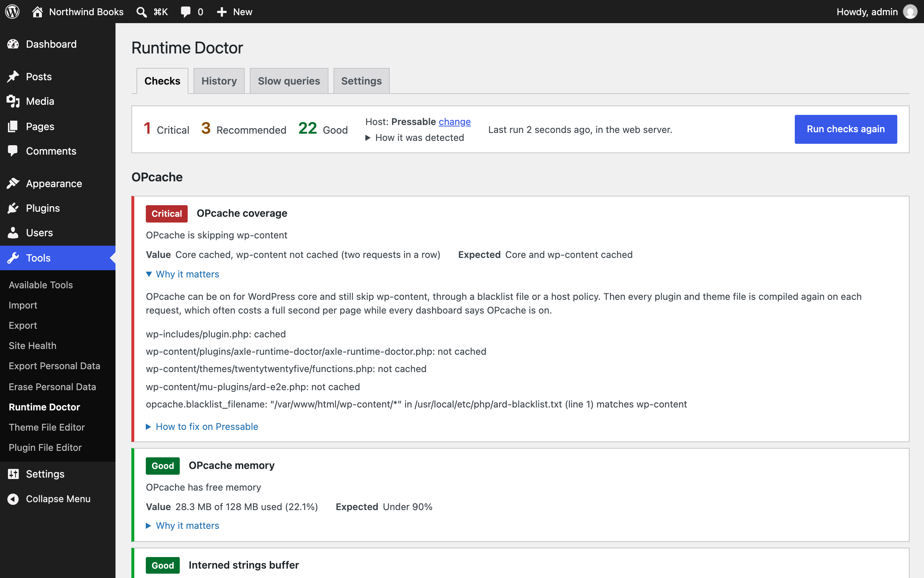The height and width of the screenshot is (578, 924).
Task: Click the red Critical badge
Action: [167, 214]
